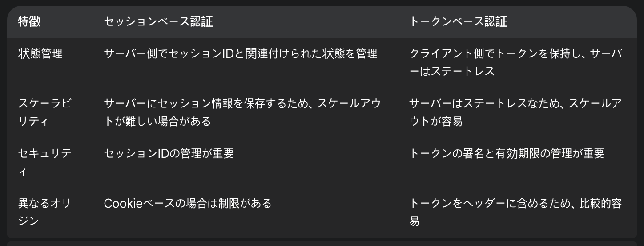Select the セキュリティ row label
This screenshot has width=644, height=246.
45,162
